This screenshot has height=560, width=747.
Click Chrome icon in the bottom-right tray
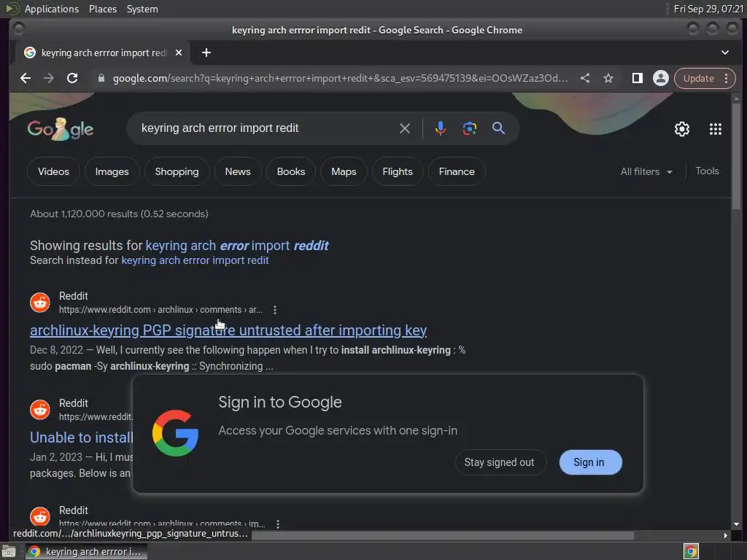pos(691,552)
